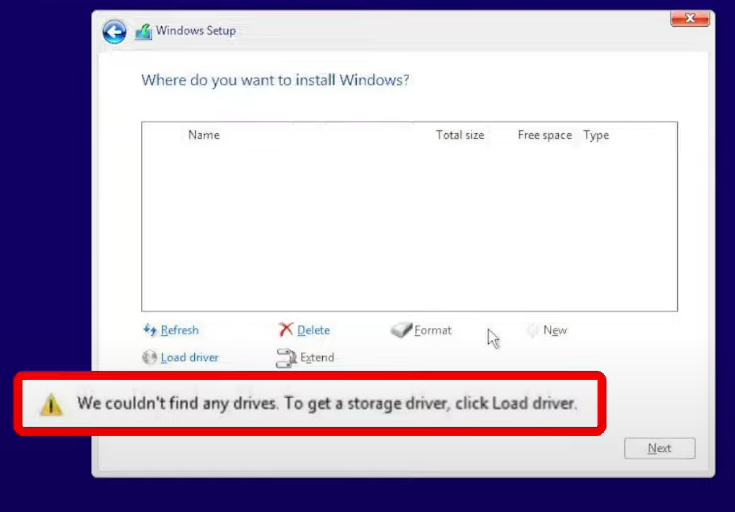This screenshot has width=735, height=512.
Task: Click the Load driver disc icon
Action: click(150, 357)
